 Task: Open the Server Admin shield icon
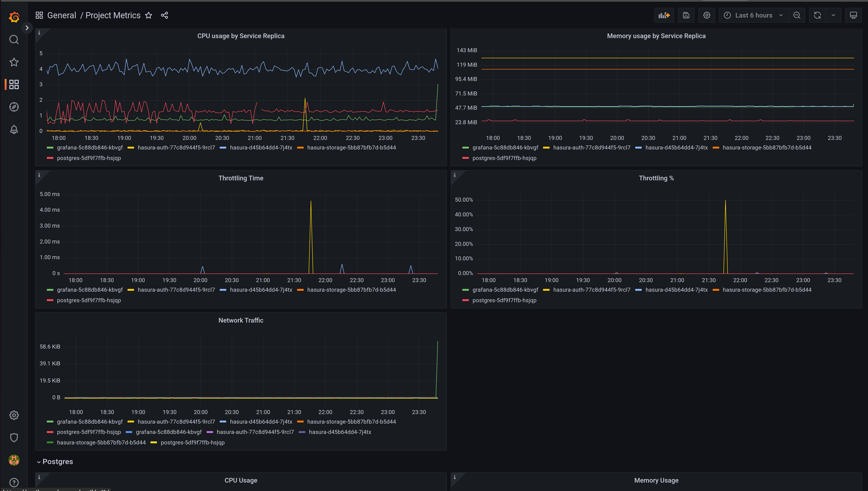[14, 438]
